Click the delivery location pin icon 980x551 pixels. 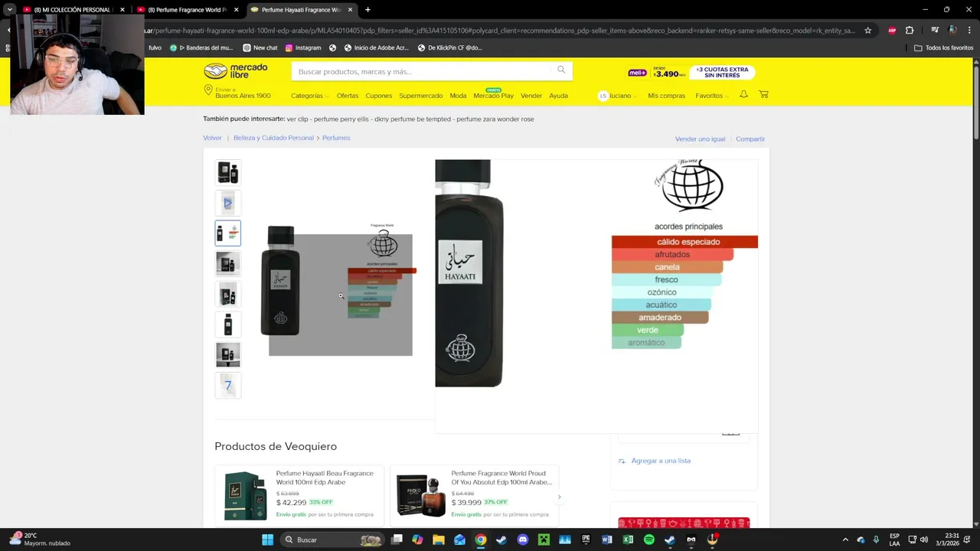click(x=207, y=90)
